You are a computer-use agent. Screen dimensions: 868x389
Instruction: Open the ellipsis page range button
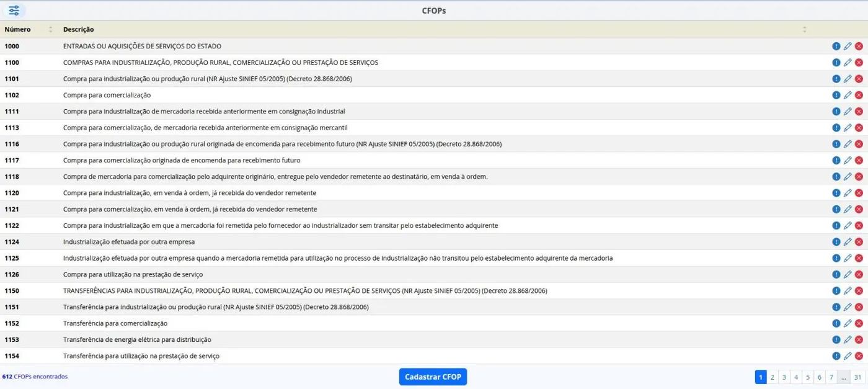pyautogui.click(x=844, y=377)
